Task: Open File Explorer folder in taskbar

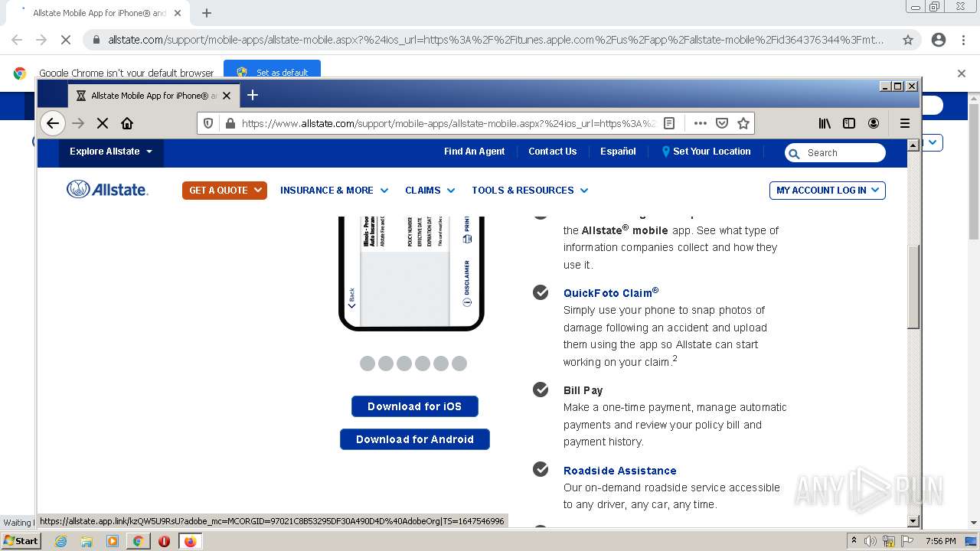Action: tap(87, 541)
